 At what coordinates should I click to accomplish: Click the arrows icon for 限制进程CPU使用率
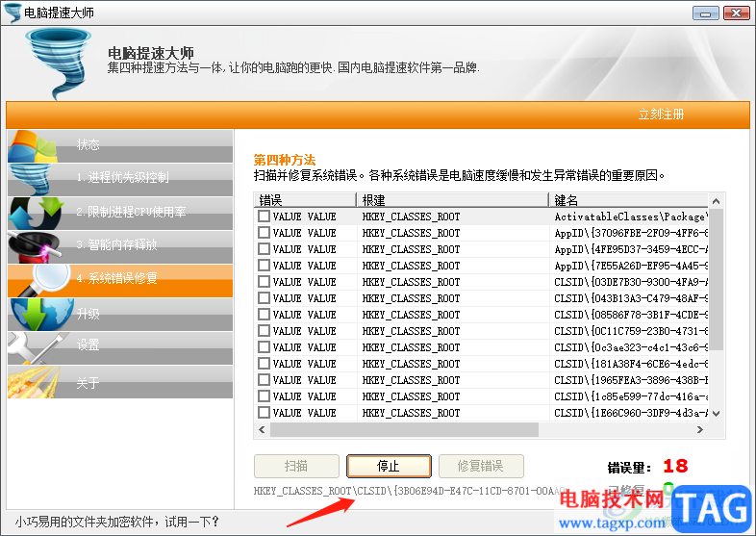[37, 214]
